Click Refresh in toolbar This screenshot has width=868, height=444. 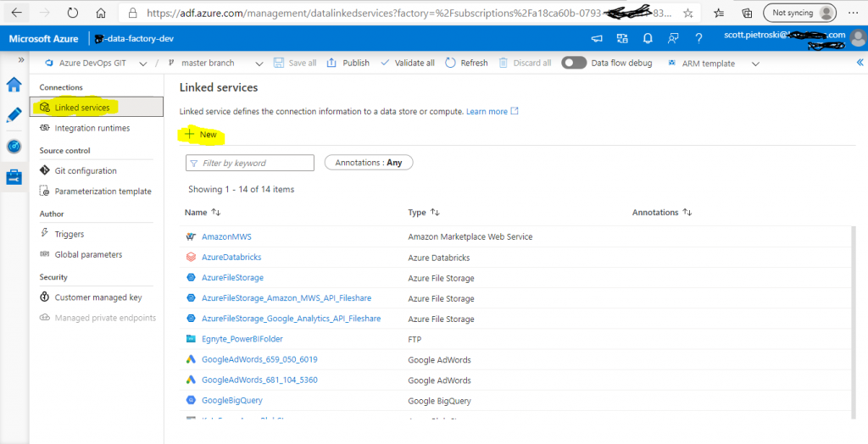[467, 63]
